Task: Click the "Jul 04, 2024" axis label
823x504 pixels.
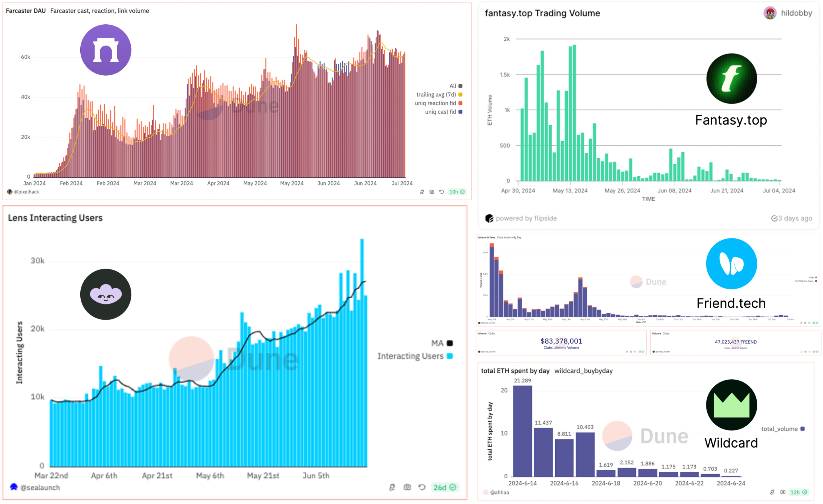Action: point(779,191)
